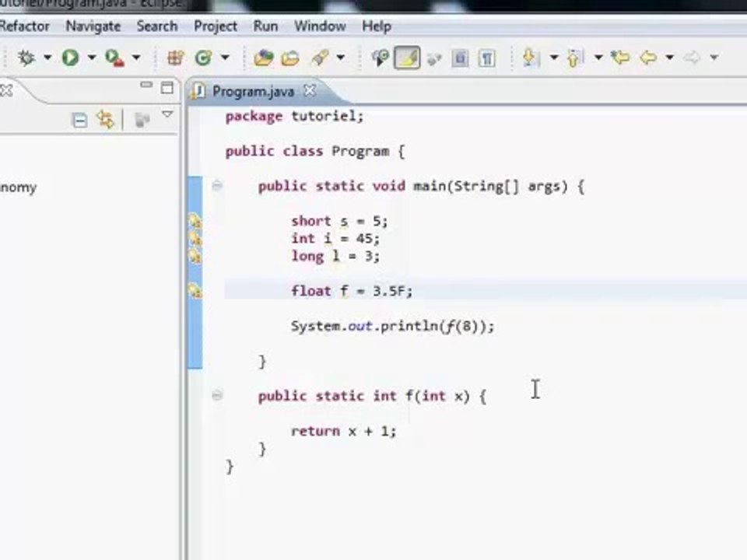747x560 pixels.
Task: Click the 'System.out.println(f(8));' line
Action: click(x=392, y=326)
